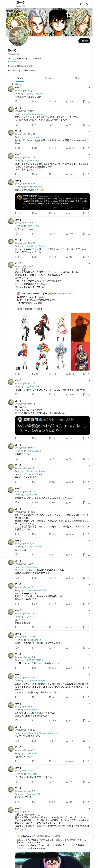Select the Posts tab
This screenshot has width=98, height=868.
(x=20, y=78)
